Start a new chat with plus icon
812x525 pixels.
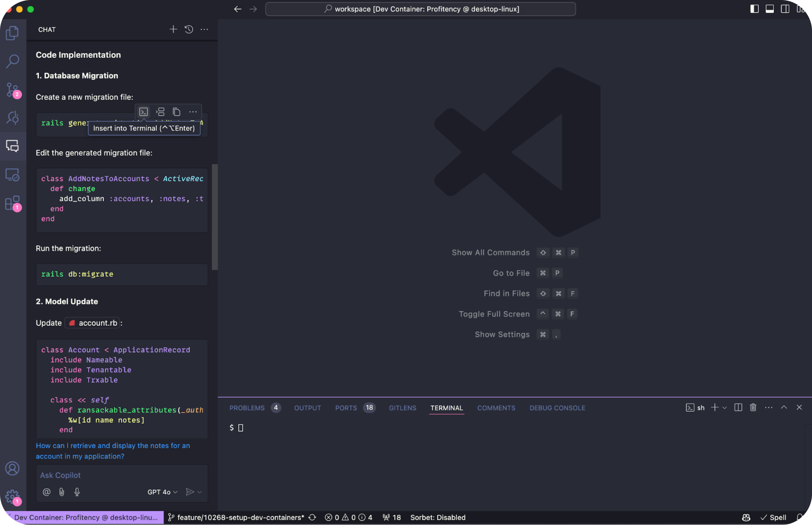point(173,29)
